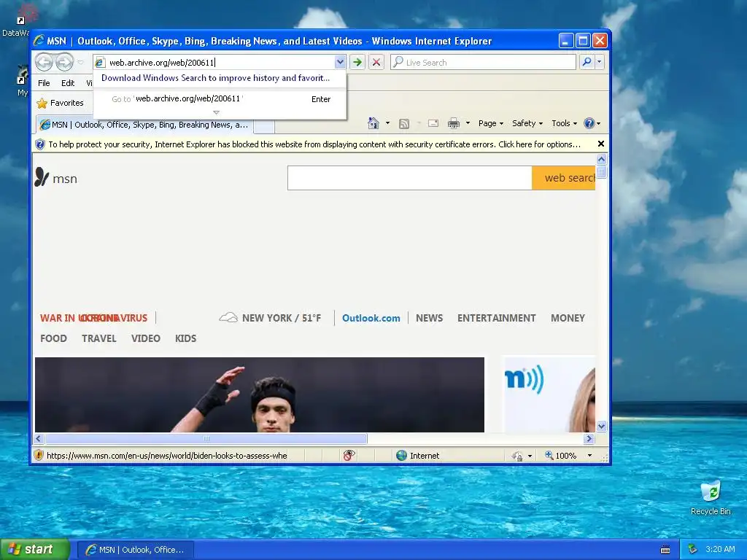Expand the address bar history dropdown
The image size is (747, 560).
tap(340, 62)
